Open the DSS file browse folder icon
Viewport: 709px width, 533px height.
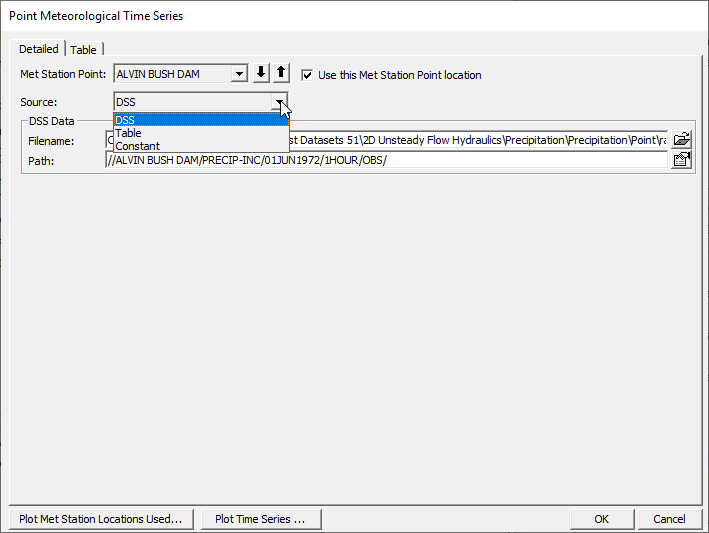[x=681, y=139]
